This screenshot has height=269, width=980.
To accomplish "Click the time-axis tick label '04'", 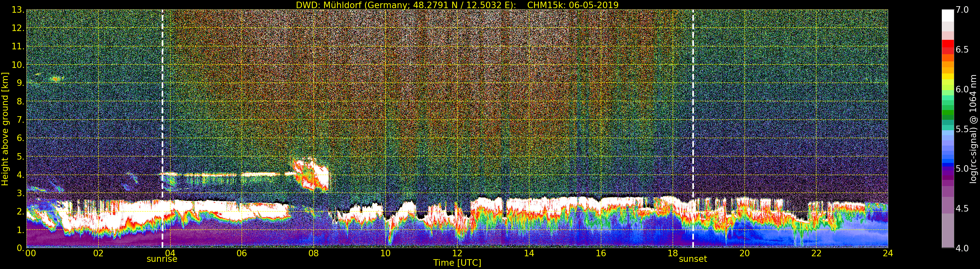I will [170, 253].
